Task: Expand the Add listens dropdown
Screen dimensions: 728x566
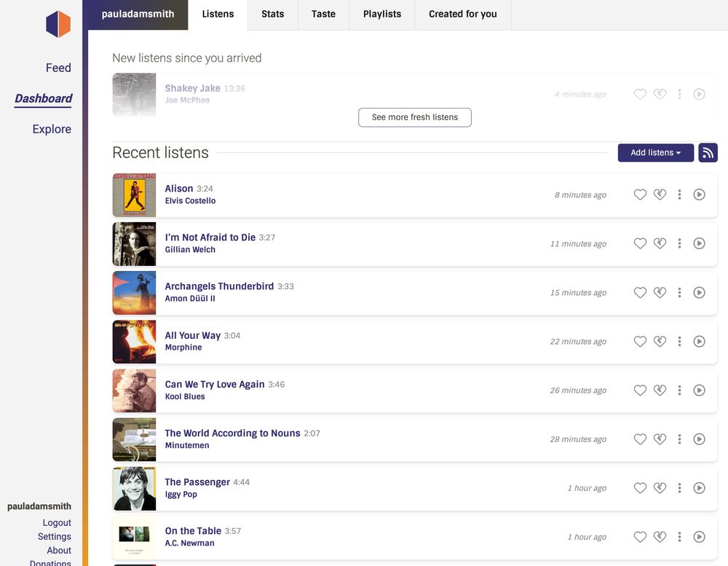Action: tap(656, 152)
